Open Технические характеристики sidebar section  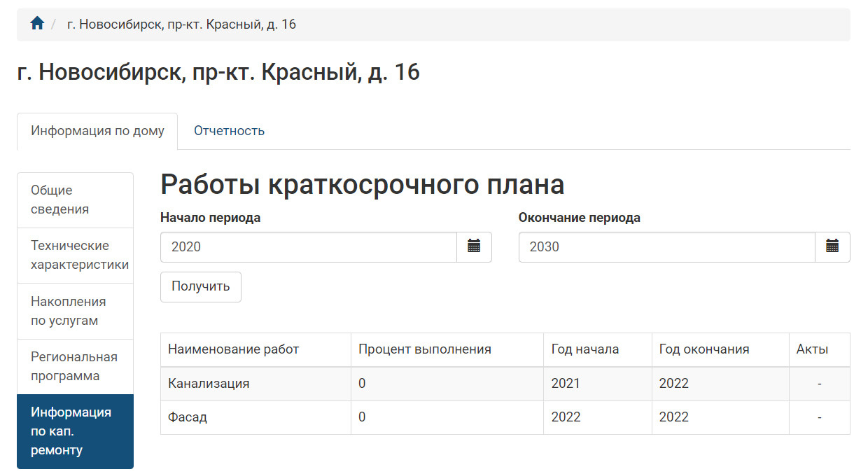pos(75,256)
